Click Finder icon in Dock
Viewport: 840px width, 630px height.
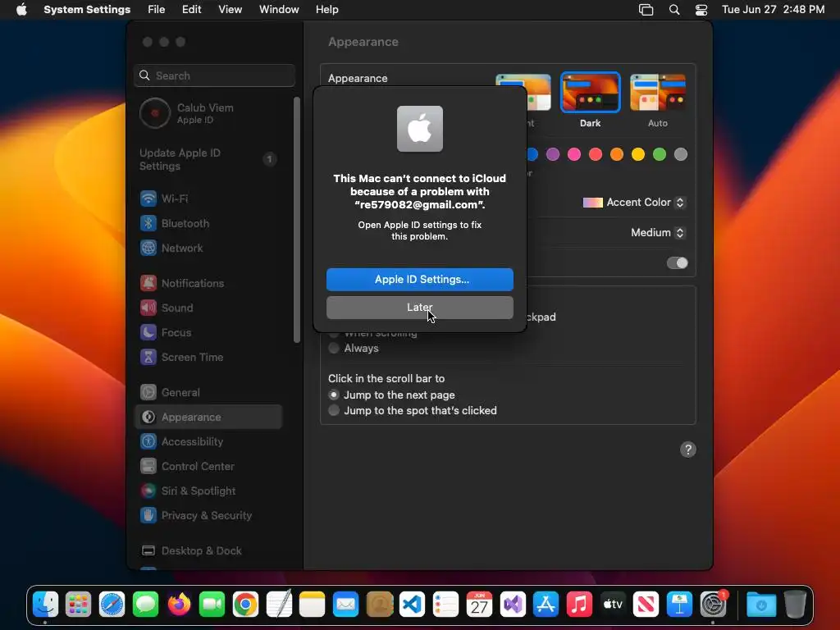click(45, 605)
